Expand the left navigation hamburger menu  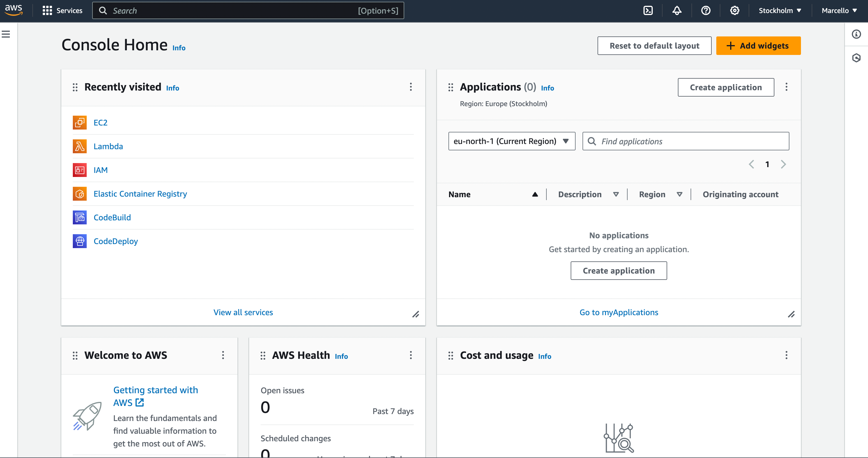[6, 34]
